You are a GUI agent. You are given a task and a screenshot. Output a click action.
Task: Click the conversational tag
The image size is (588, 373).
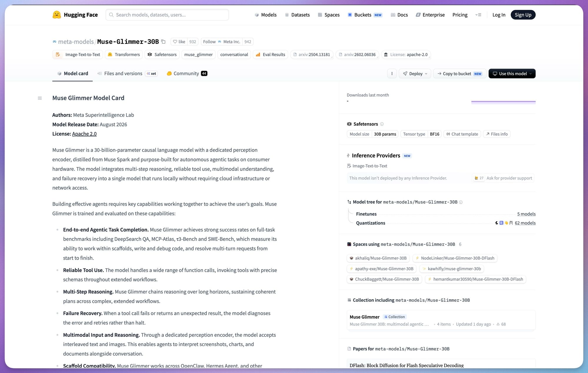234,54
